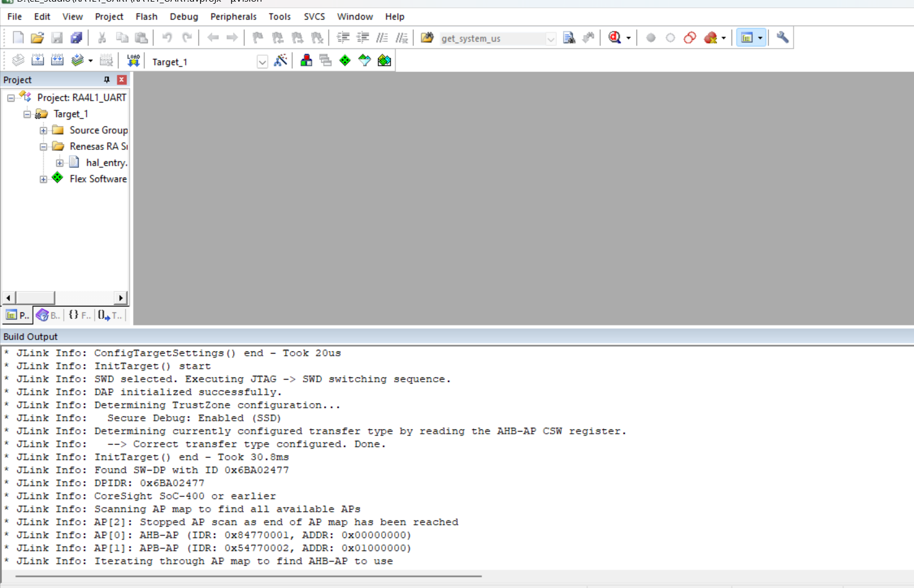This screenshot has width=914, height=588.
Task: Open Options for Target icon
Action: coord(281,61)
